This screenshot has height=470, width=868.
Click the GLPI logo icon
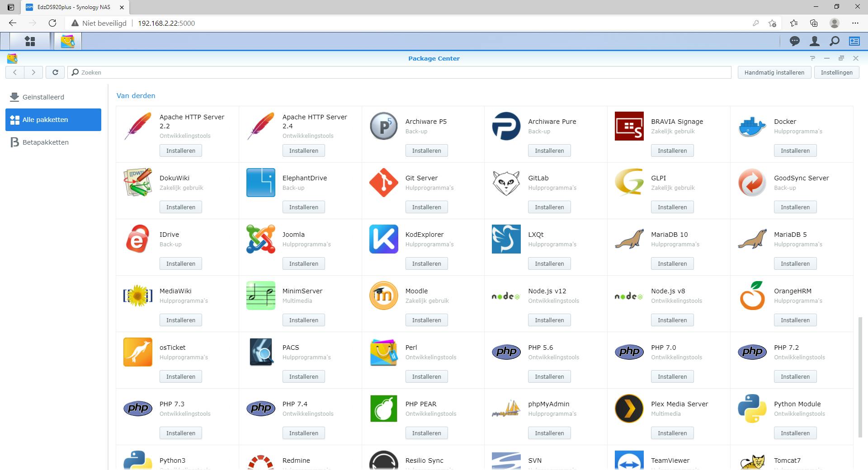629,183
